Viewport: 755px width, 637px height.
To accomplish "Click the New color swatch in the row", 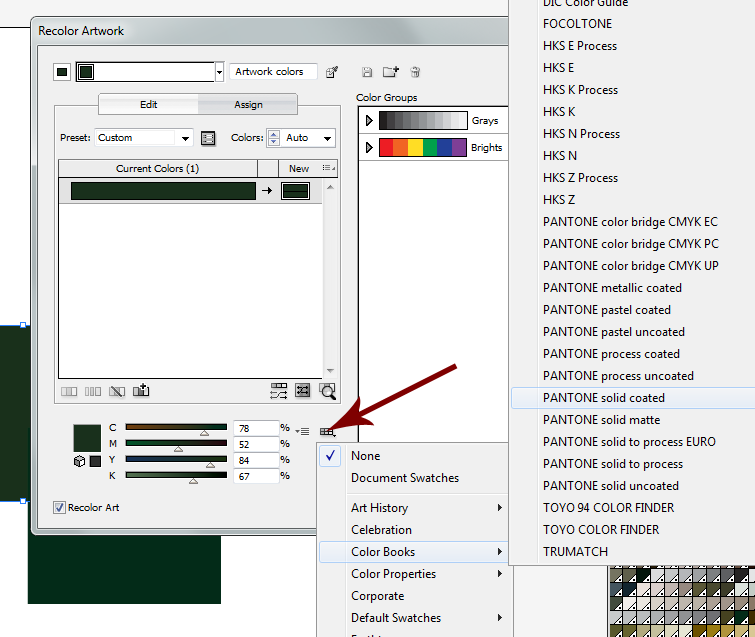I will pos(295,191).
